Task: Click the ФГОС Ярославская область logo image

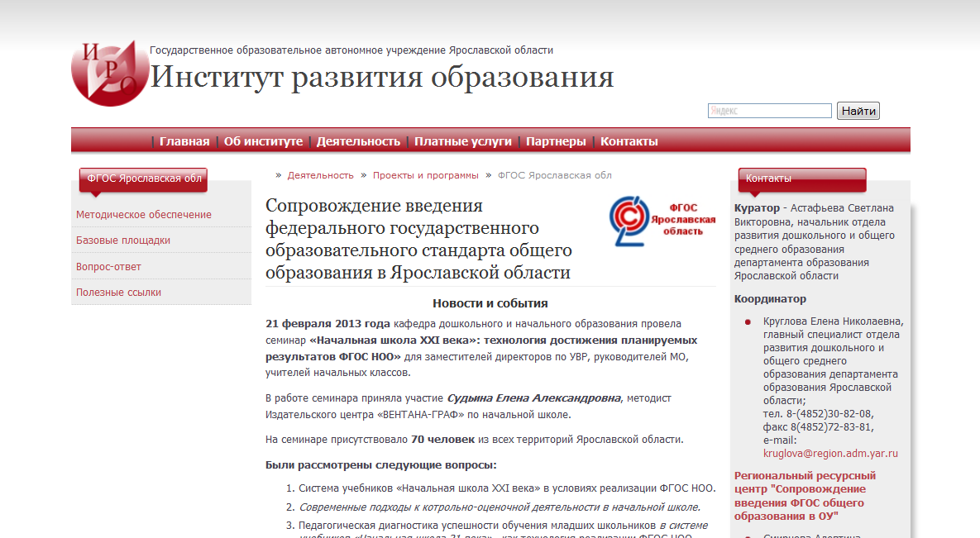Action: [x=662, y=221]
